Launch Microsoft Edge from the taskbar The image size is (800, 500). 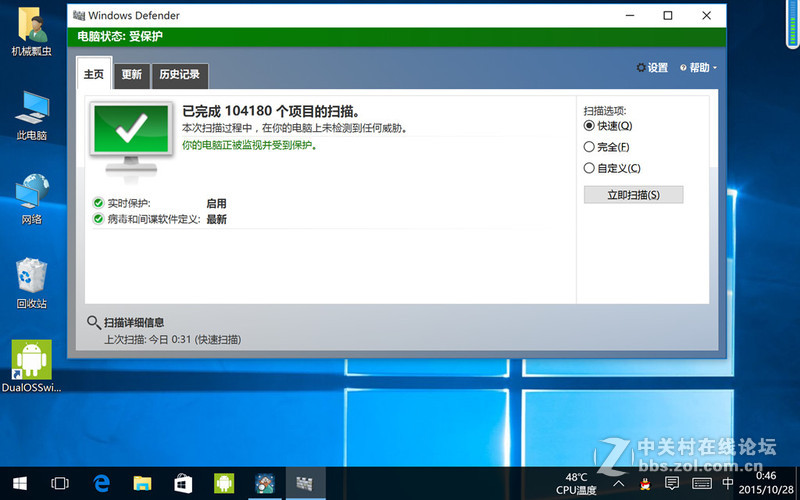pyautogui.click(x=102, y=483)
